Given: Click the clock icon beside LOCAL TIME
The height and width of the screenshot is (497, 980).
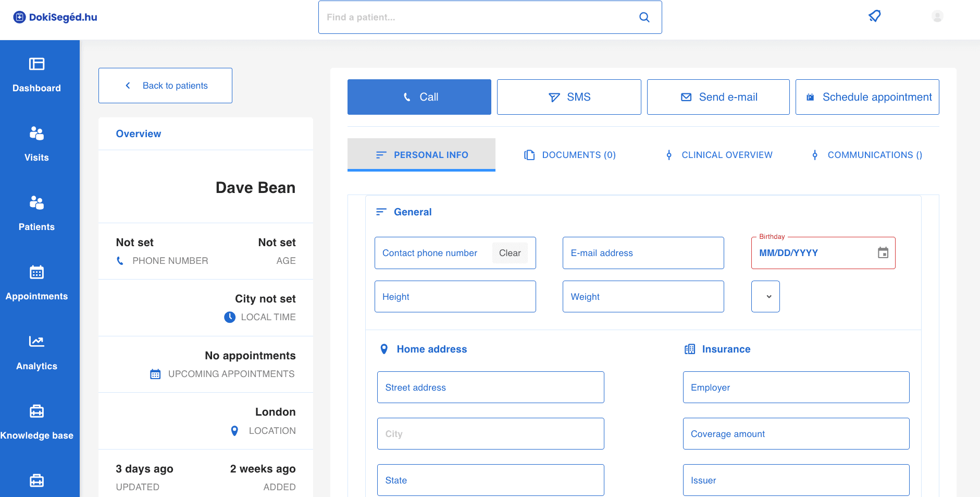Looking at the screenshot, I should (x=230, y=317).
